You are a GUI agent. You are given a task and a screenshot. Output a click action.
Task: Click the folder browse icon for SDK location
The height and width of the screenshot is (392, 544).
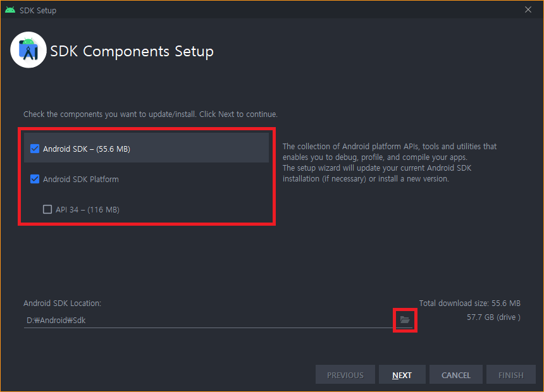click(x=405, y=320)
